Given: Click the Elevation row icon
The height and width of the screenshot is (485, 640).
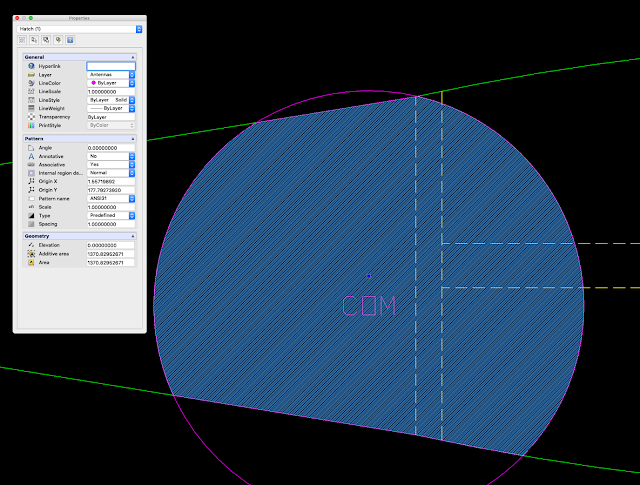Looking at the screenshot, I should click(x=31, y=245).
